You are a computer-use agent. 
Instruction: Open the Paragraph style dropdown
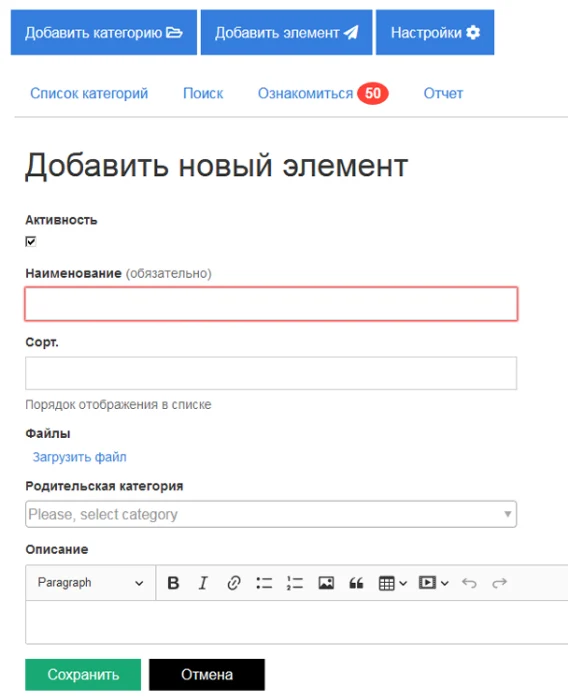(91, 583)
